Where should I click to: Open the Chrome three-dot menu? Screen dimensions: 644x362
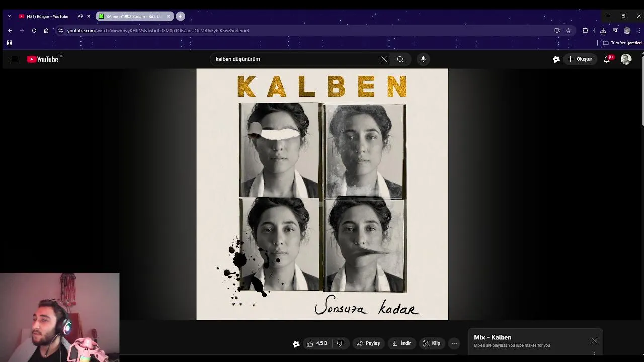pyautogui.click(x=638, y=31)
